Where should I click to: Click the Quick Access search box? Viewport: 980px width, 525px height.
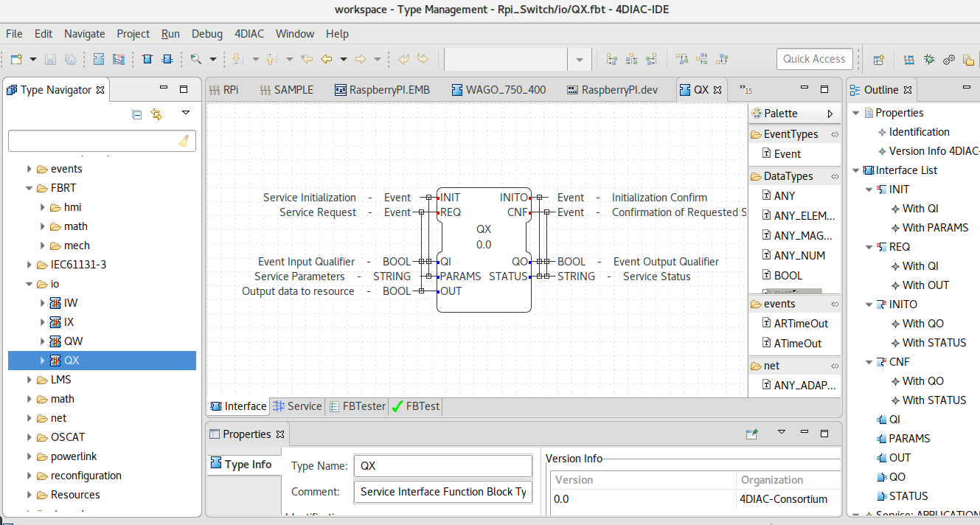coord(815,59)
